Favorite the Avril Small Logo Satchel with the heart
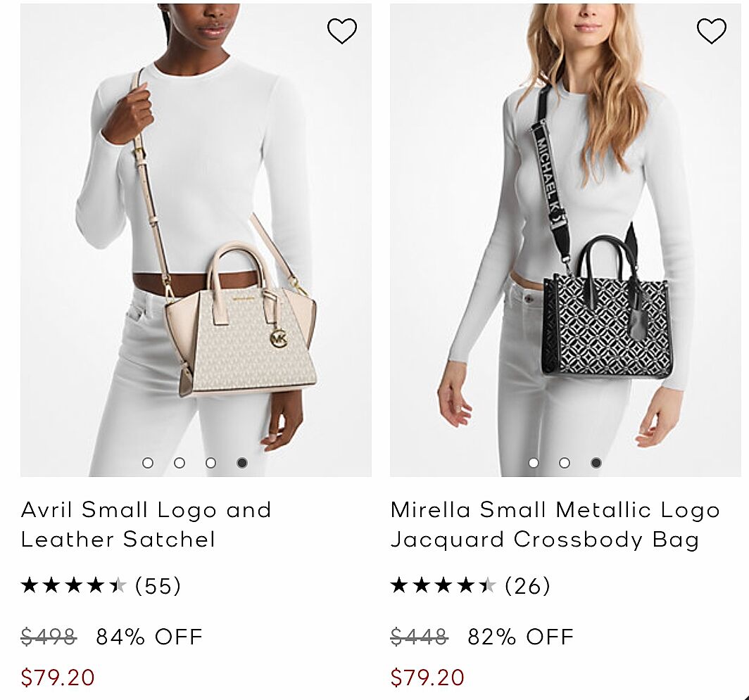 coord(342,31)
